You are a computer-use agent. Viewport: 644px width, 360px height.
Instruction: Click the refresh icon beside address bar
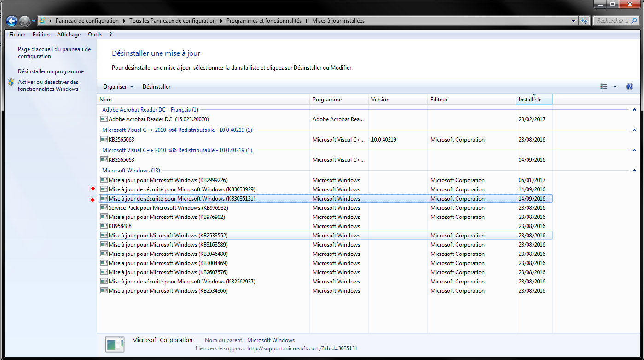pos(584,21)
